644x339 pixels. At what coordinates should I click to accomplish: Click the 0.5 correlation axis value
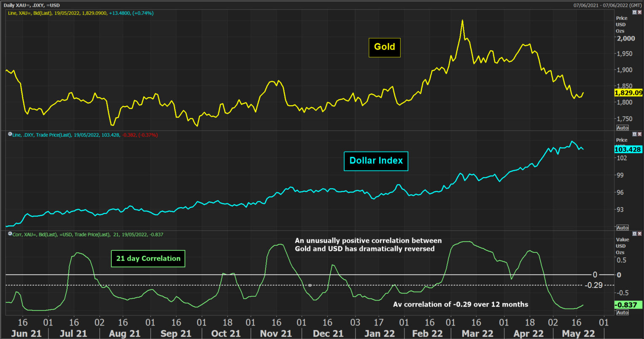coord(622,260)
